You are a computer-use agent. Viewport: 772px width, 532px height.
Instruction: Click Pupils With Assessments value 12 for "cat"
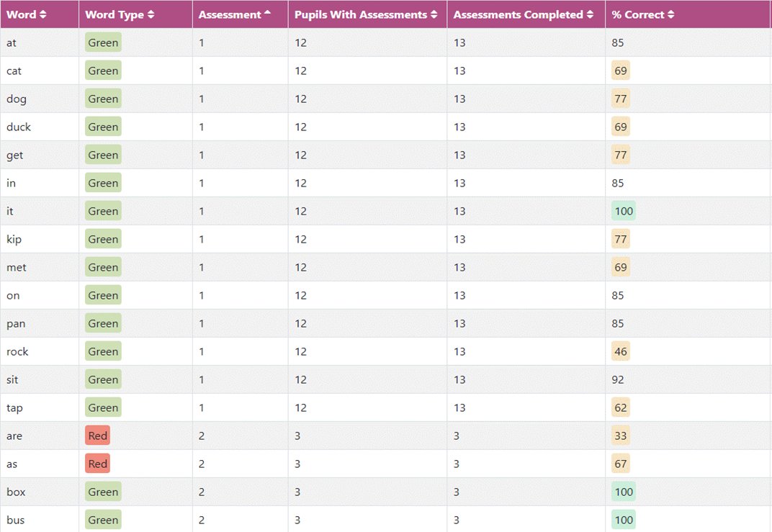pos(301,71)
